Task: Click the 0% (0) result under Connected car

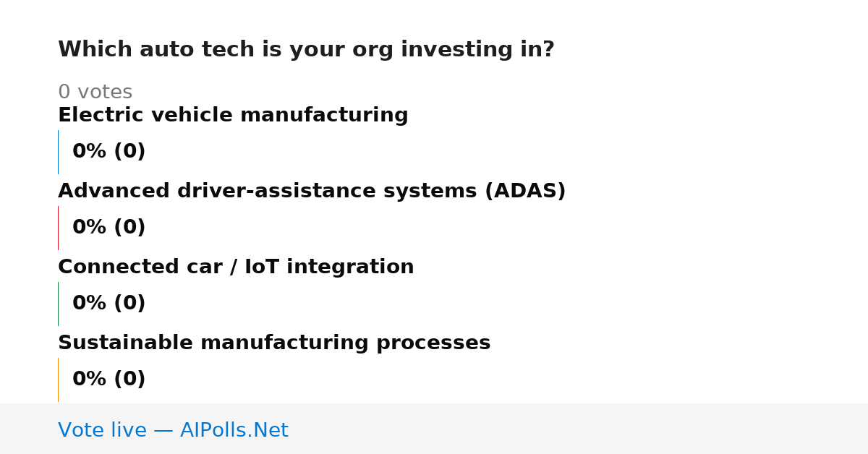Action: 109,304
